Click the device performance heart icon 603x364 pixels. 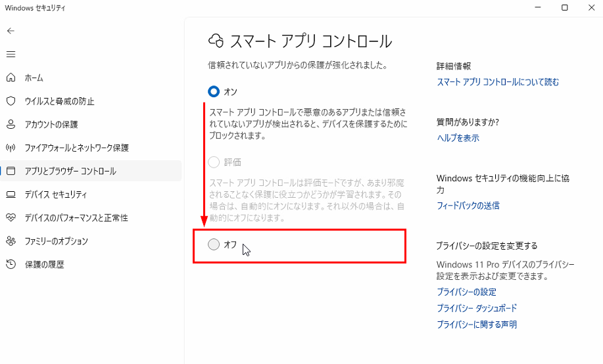point(11,217)
